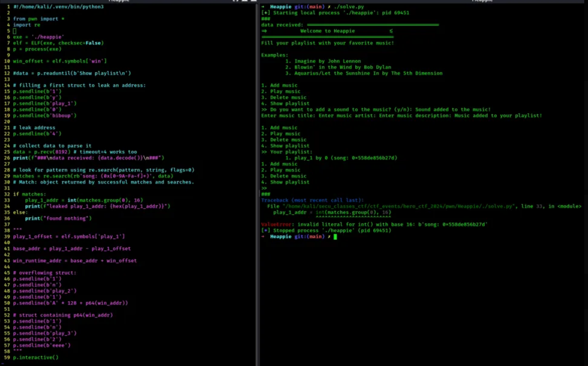This screenshot has height=366, width=588.
Task: Click the Traceback most recent call last line
Action: pyautogui.click(x=312, y=200)
